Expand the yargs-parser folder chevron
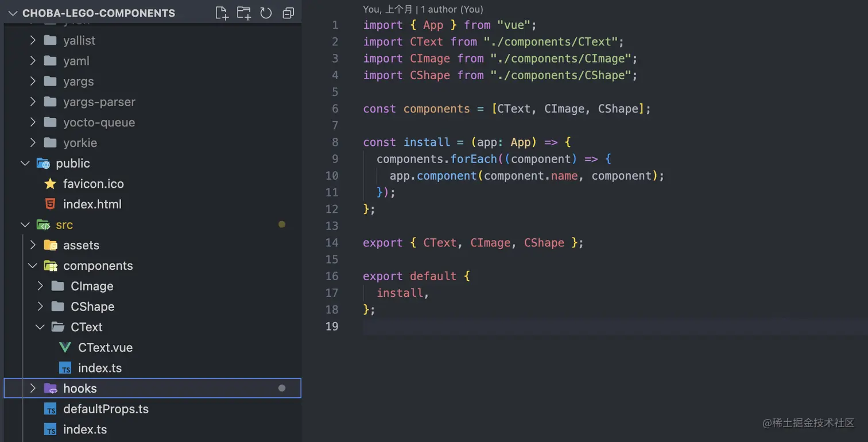This screenshot has width=868, height=442. tap(33, 102)
